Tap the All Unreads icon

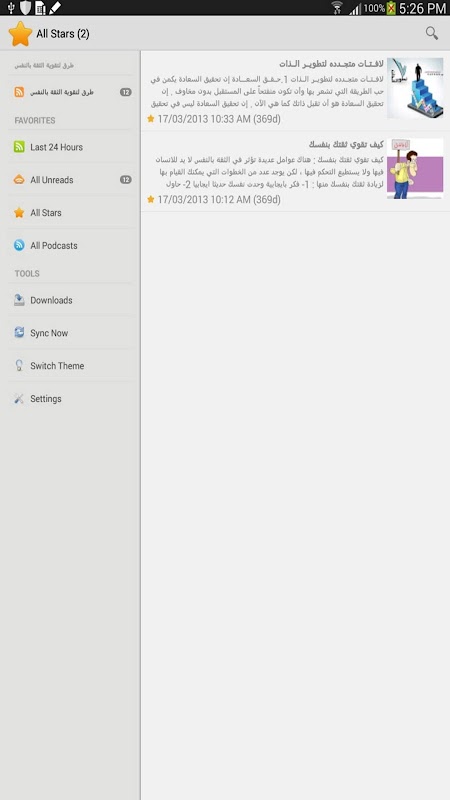pyautogui.click(x=19, y=180)
